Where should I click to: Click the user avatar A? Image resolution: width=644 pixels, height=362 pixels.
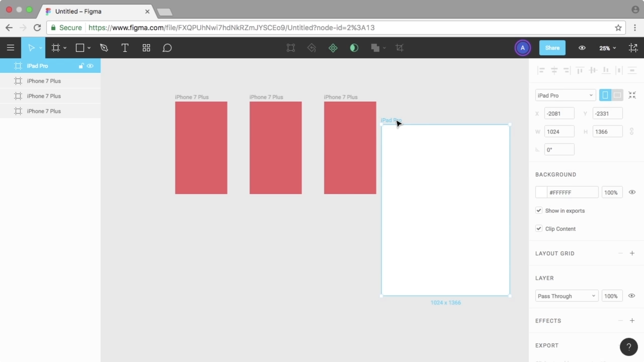pyautogui.click(x=522, y=48)
